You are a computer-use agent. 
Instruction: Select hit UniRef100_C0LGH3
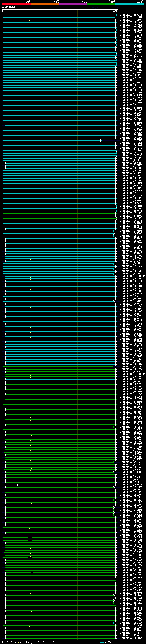[x=131, y=45]
